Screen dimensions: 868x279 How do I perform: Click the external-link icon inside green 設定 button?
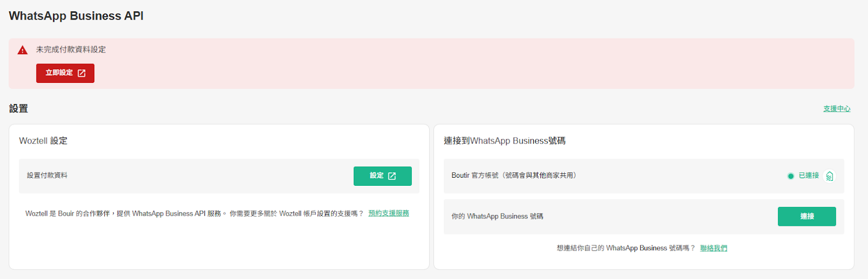point(392,176)
